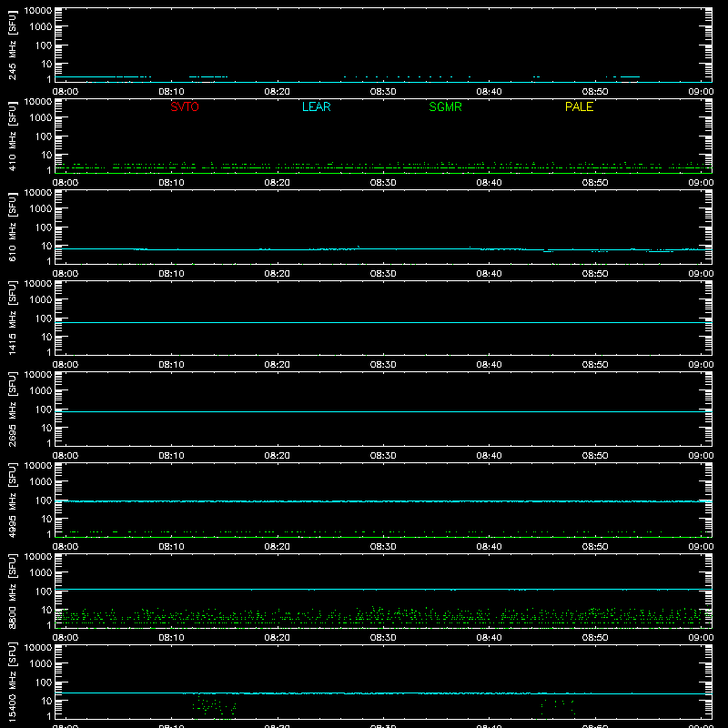
Task: Click the 08:20 time label under the 610 MHz plot
Action: (x=278, y=274)
